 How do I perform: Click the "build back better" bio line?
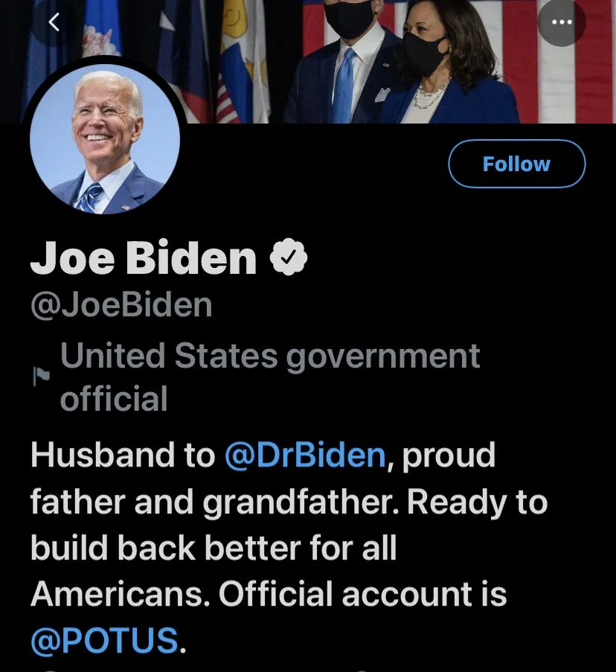tap(214, 548)
